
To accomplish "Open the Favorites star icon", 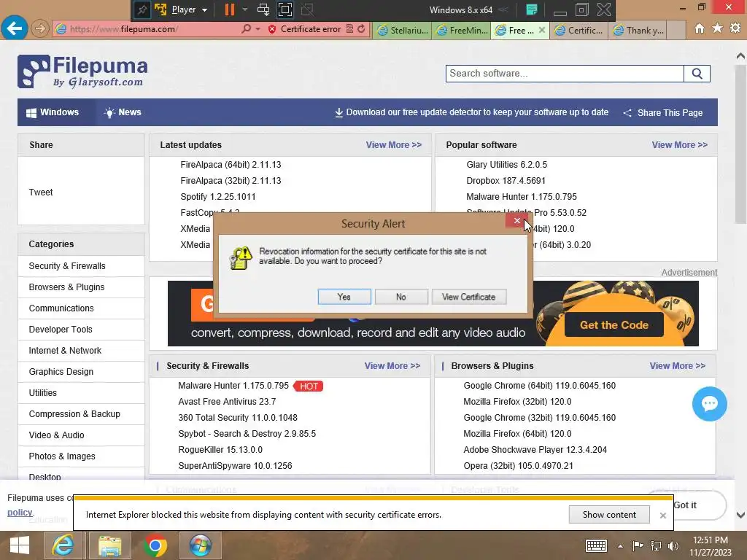I will pos(718,28).
